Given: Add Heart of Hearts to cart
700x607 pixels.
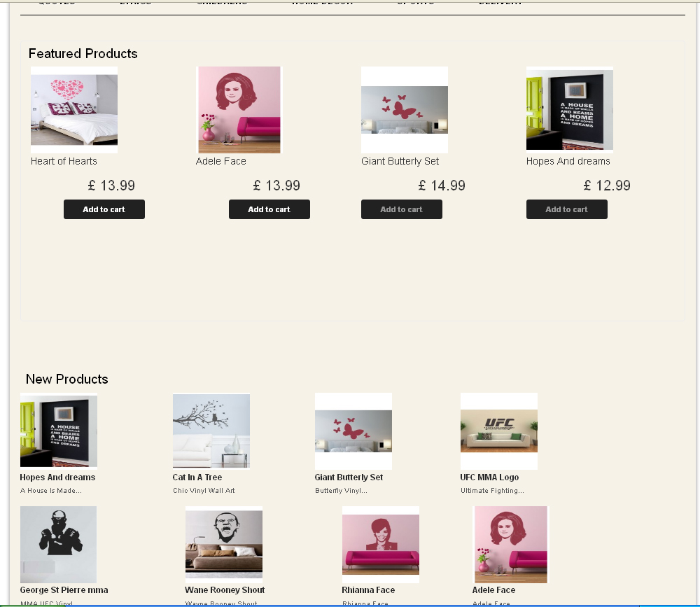Looking at the screenshot, I should 104,209.
